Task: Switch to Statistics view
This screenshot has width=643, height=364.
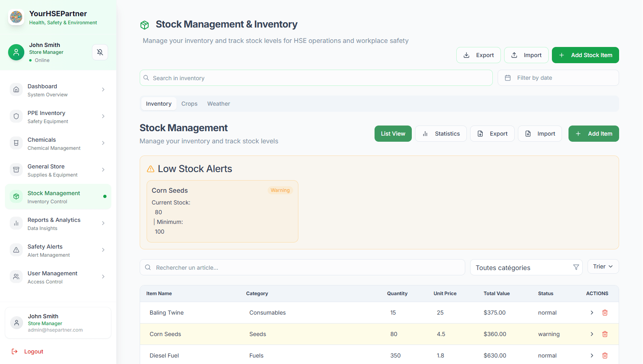Action: (x=441, y=134)
